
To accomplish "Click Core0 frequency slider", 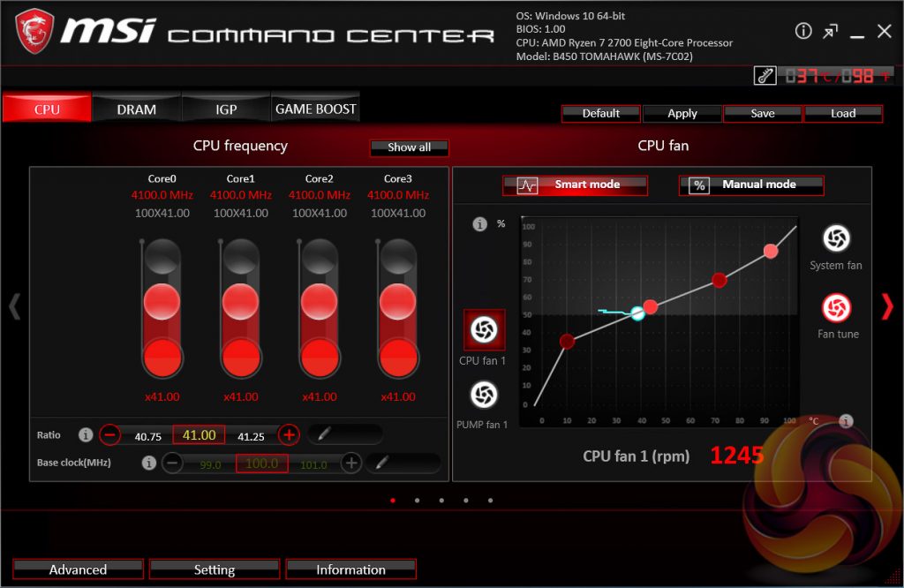I will [162, 308].
